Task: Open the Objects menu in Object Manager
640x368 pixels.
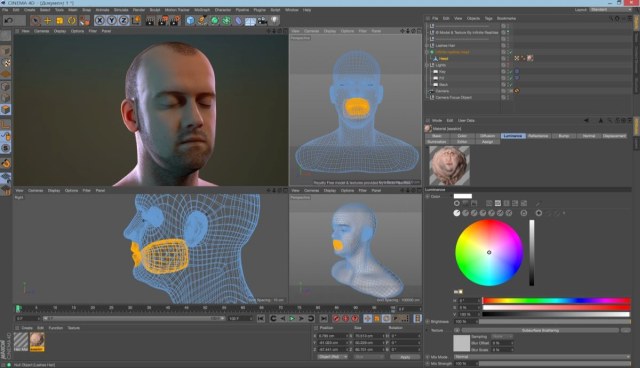Action: point(473,18)
